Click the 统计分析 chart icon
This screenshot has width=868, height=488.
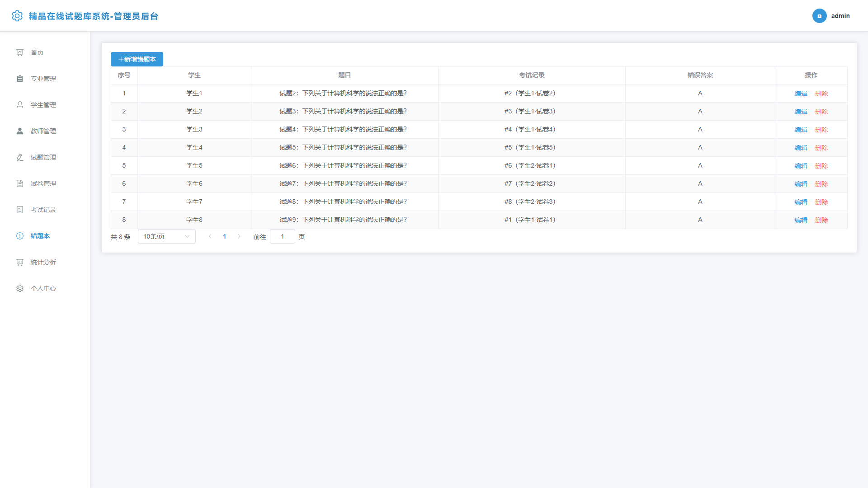click(x=20, y=262)
